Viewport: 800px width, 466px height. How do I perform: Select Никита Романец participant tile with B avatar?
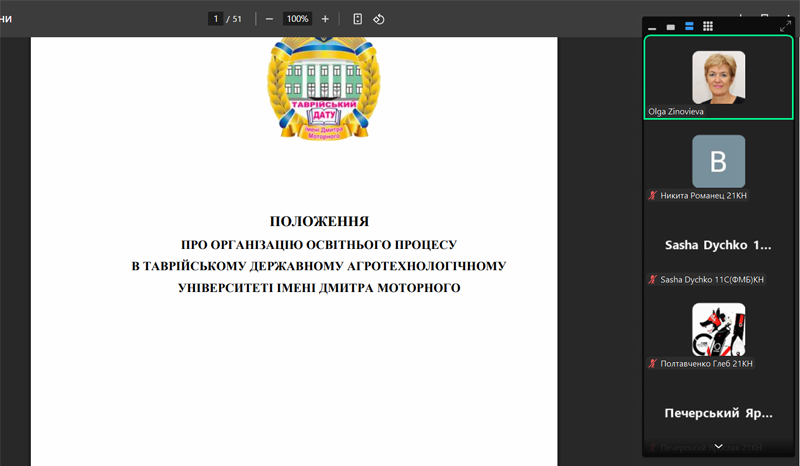click(x=718, y=161)
